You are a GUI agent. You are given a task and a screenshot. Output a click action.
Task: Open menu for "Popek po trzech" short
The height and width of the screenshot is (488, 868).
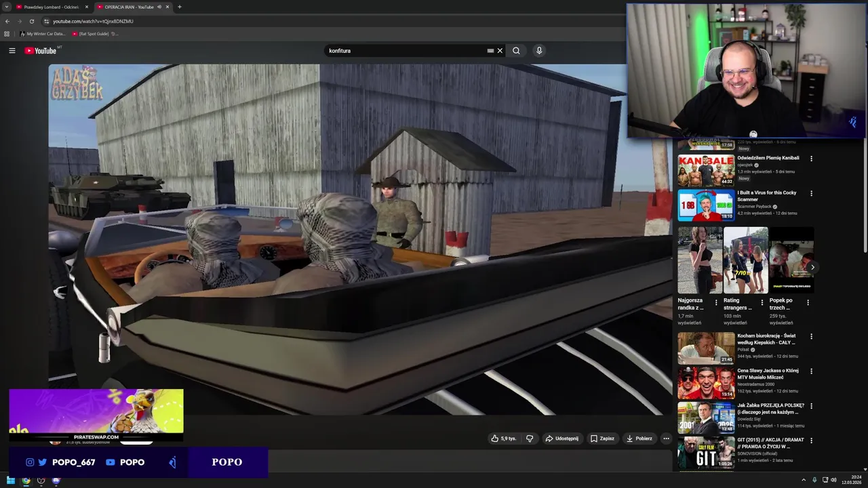coord(808,303)
